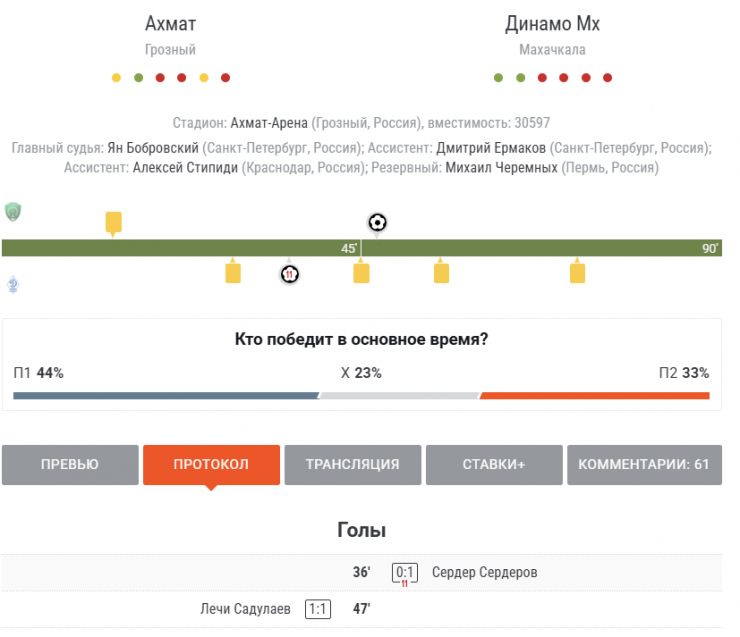
Task: Click the orange П2 poll bar
Action: click(x=594, y=396)
